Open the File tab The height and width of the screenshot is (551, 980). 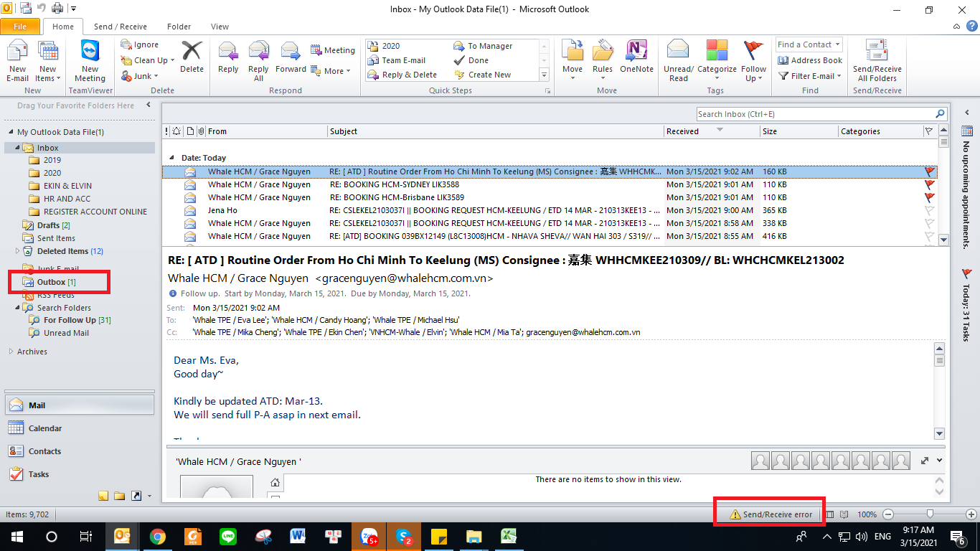coord(20,27)
